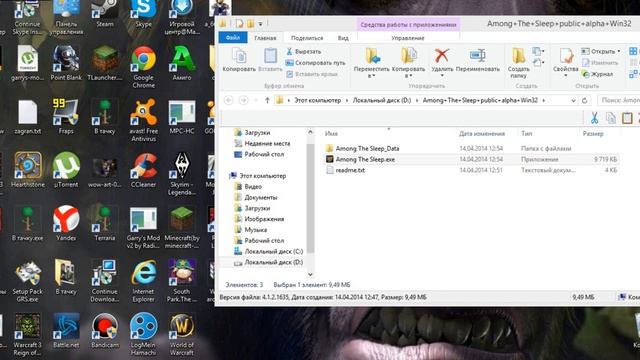Open the Skype desktop shortcut
640x360 pixels.
tap(143, 14)
